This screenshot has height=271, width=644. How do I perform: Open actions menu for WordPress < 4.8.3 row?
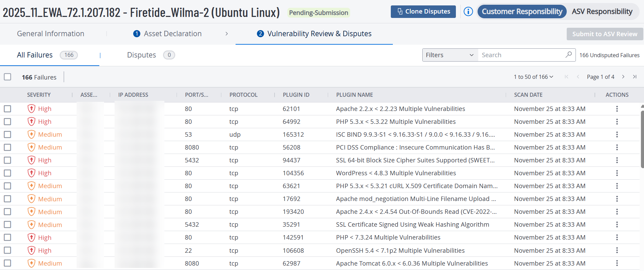tap(617, 173)
